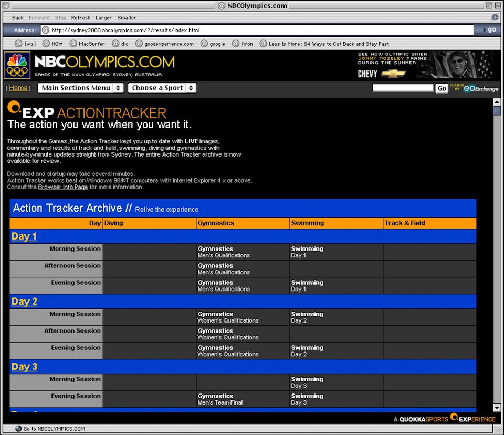504x435 pixels.
Task: Open Day 2 Morning Gymnastics Women's Qualifications
Action: tap(228, 317)
